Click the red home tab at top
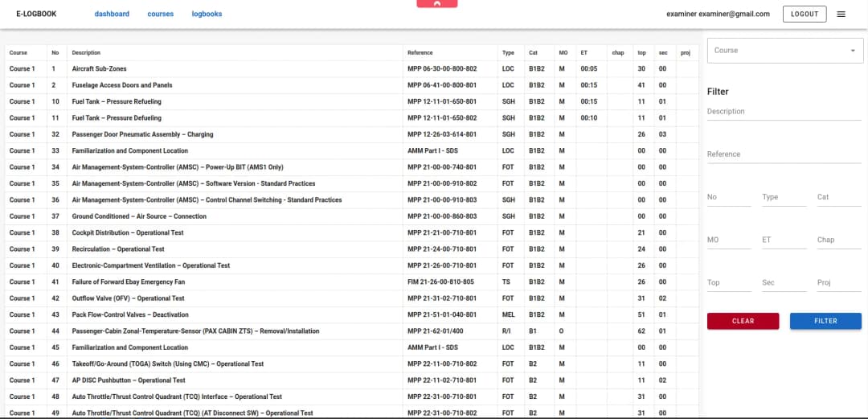This screenshot has width=868, height=419. (x=437, y=4)
